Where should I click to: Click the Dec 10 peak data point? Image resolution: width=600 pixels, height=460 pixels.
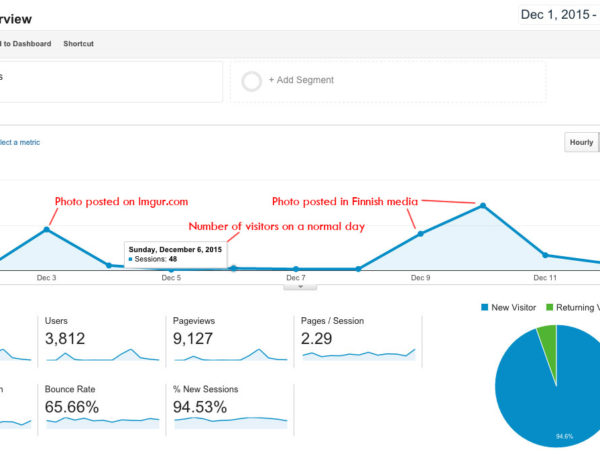[483, 206]
